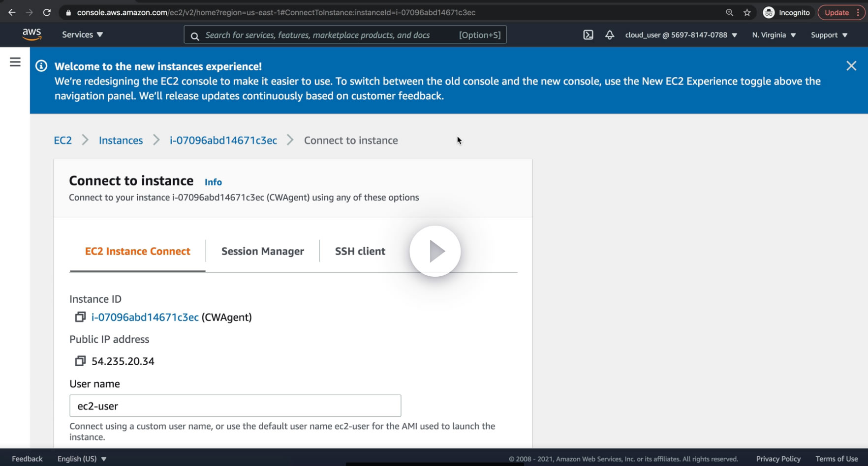Open breadcrumb link for instance i-07096abd14671c3ec
This screenshot has height=466, width=868.
(223, 141)
